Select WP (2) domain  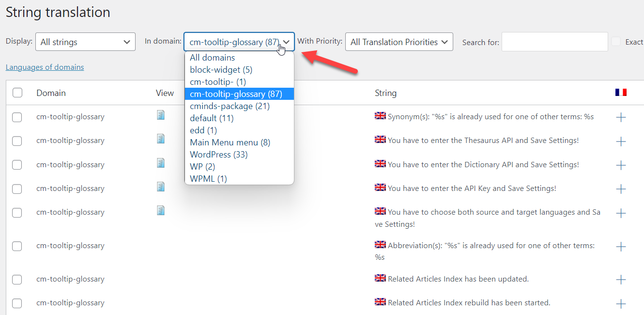pyautogui.click(x=239, y=167)
